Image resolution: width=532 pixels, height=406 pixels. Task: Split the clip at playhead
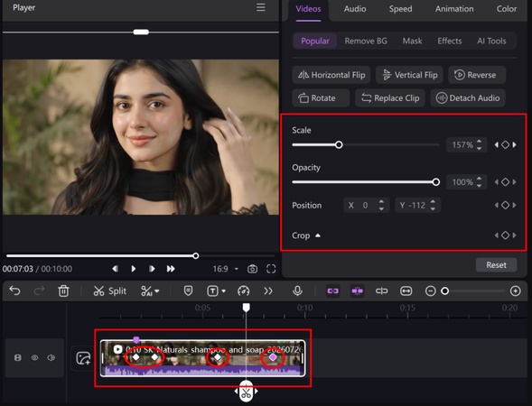click(110, 291)
